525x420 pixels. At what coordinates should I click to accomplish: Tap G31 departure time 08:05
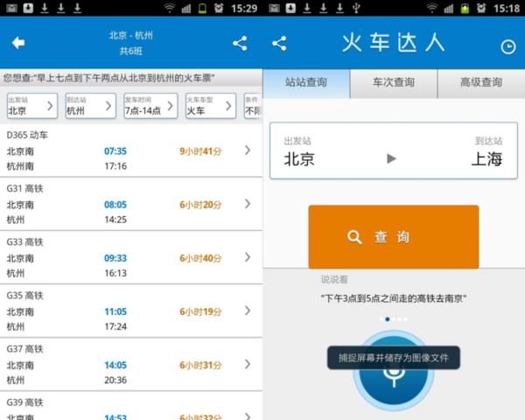(x=115, y=205)
